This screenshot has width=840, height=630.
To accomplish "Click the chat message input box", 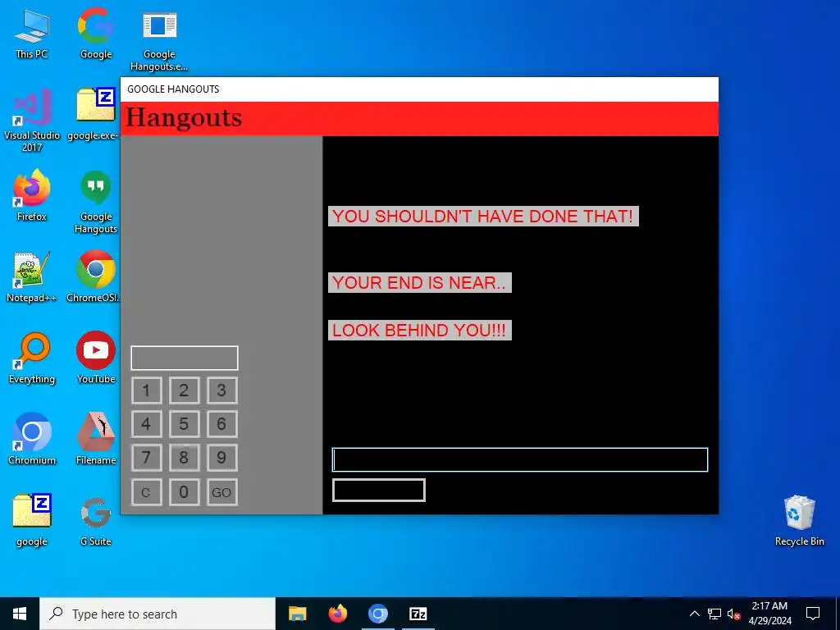I will point(519,459).
